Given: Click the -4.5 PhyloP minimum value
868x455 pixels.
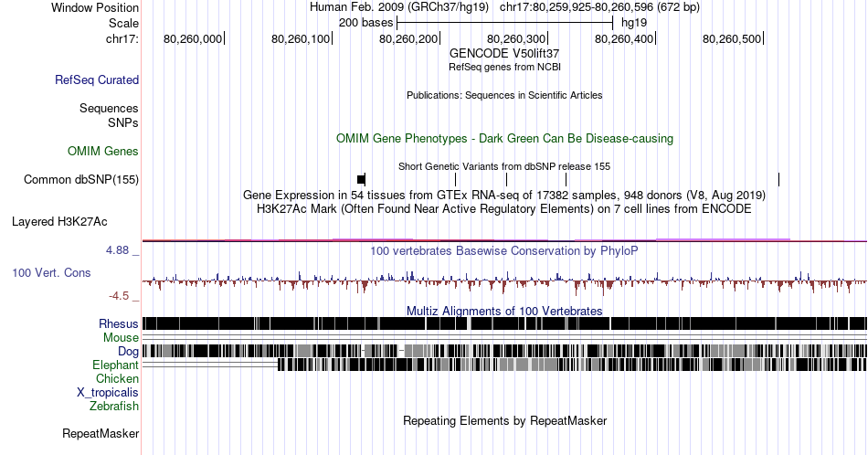Looking at the screenshot, I should (x=119, y=296).
